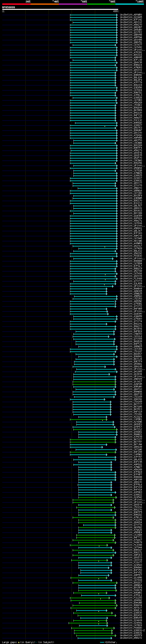Select label UniRef100_Q8RW15
The image size is (146, 644).
(131, 347)
